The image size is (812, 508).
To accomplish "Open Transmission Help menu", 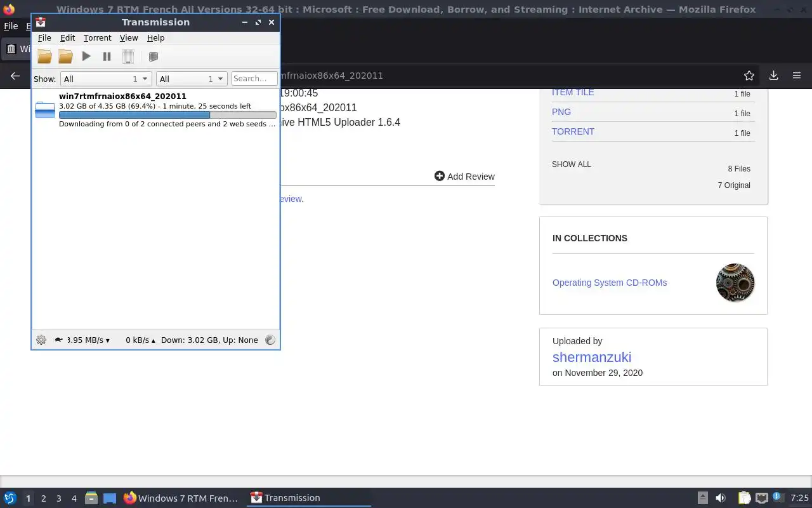I will coord(155,38).
